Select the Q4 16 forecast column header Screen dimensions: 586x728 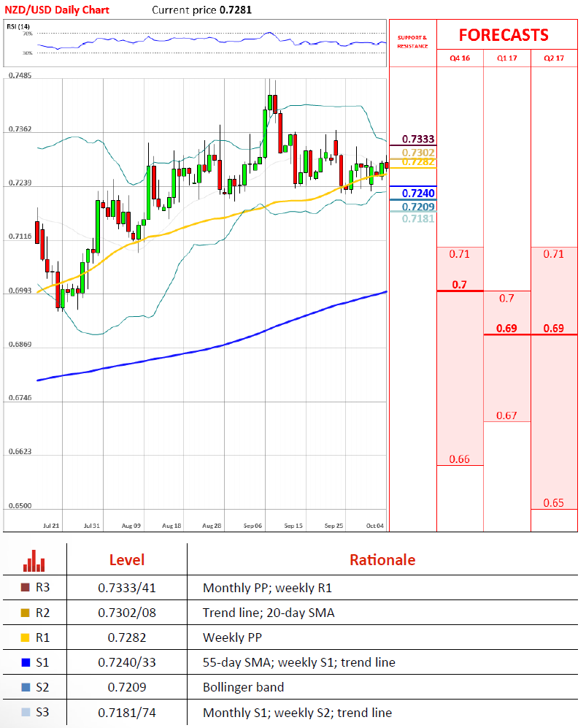click(460, 58)
